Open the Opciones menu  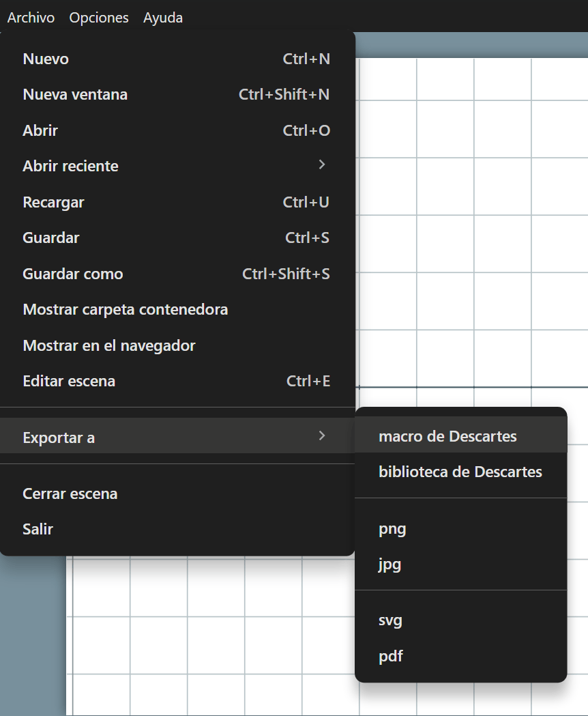(99, 18)
